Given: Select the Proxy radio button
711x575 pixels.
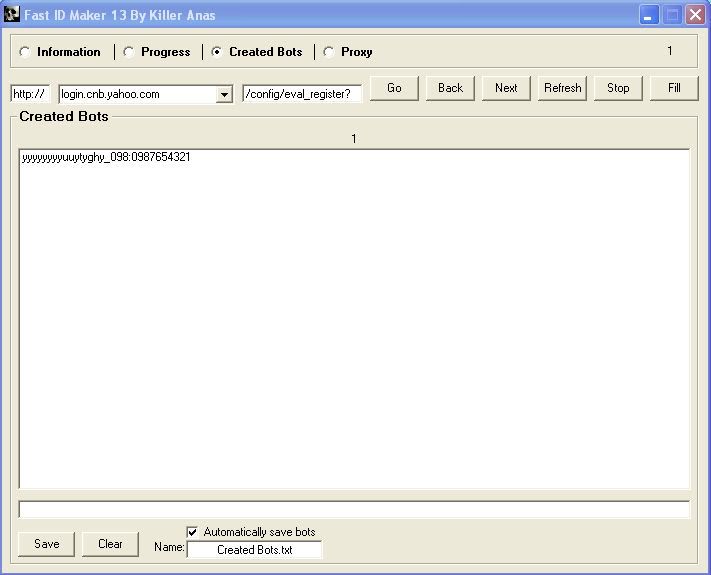Looking at the screenshot, I should point(329,52).
